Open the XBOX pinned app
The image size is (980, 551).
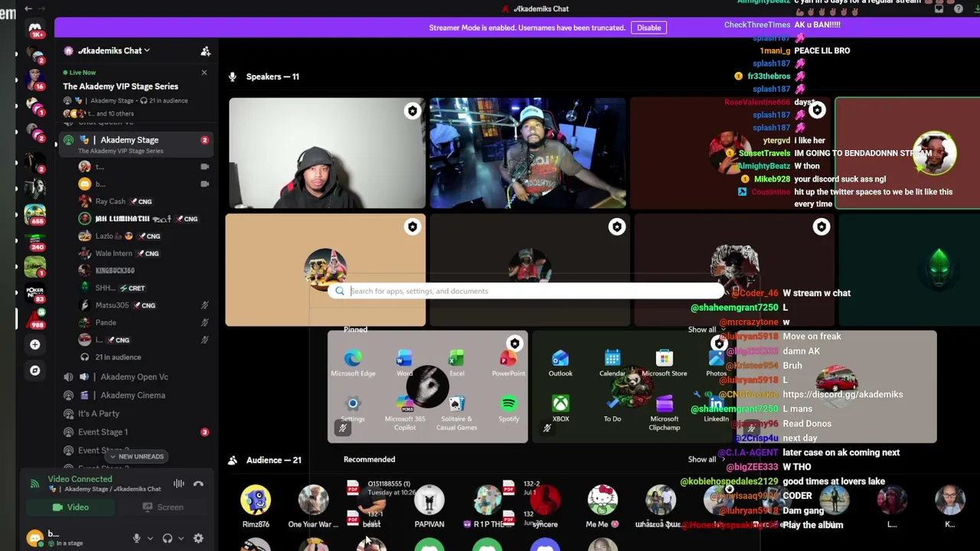pos(560,409)
